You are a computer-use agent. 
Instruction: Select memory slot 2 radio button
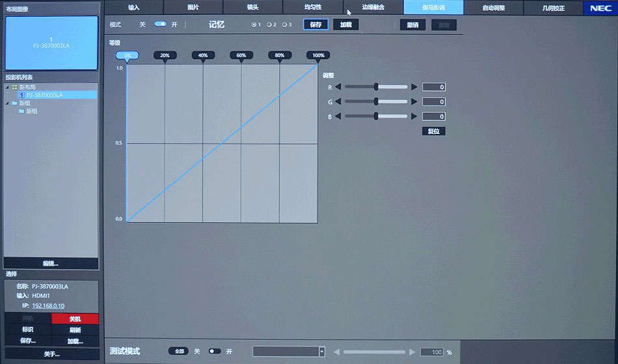click(269, 25)
